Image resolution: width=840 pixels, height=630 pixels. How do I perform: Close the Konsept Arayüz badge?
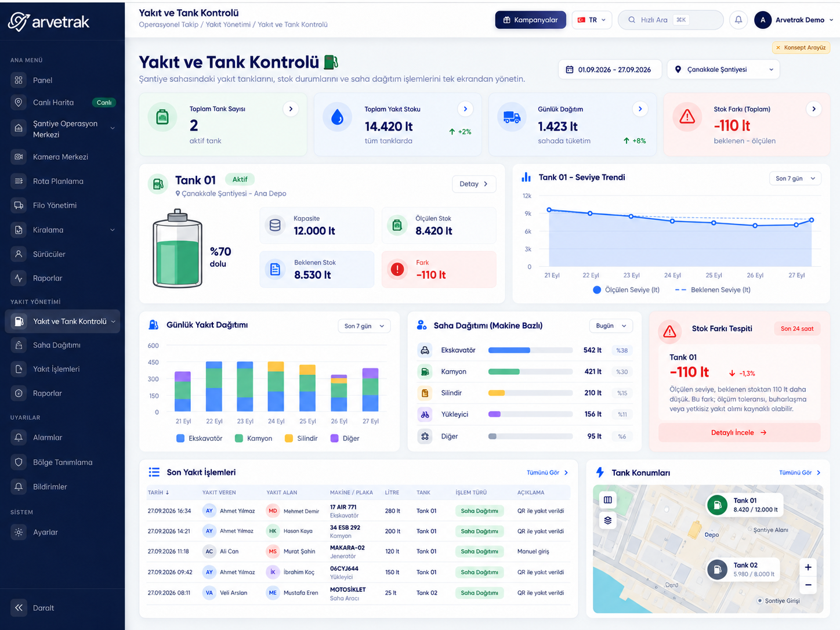(x=778, y=48)
